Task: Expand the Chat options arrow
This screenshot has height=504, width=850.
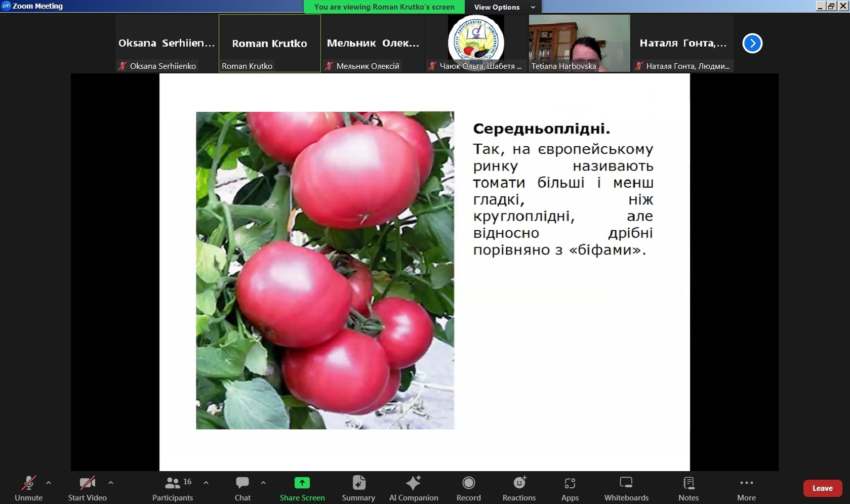Action: 263,483
